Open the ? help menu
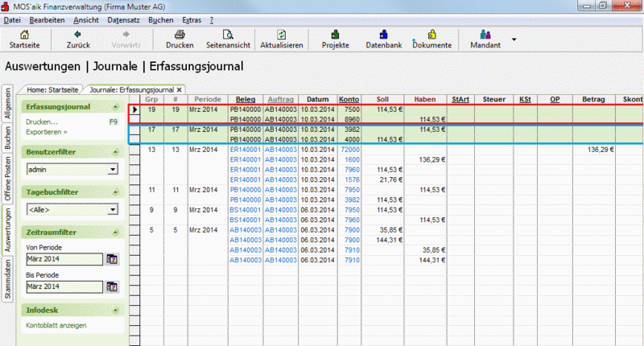This screenshot has height=346, width=644. point(212,20)
